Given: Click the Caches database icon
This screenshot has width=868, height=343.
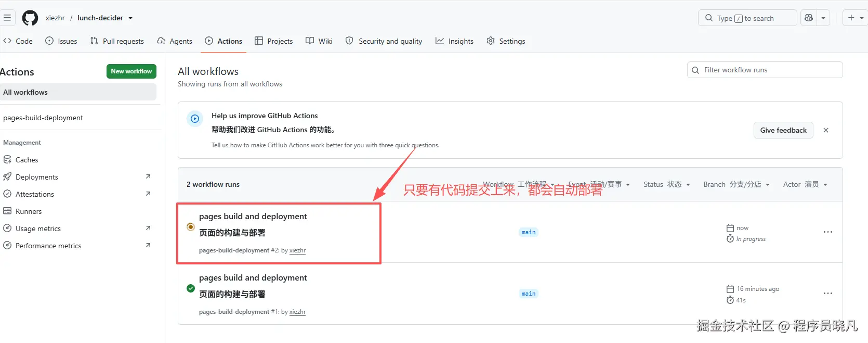Looking at the screenshot, I should 7,159.
